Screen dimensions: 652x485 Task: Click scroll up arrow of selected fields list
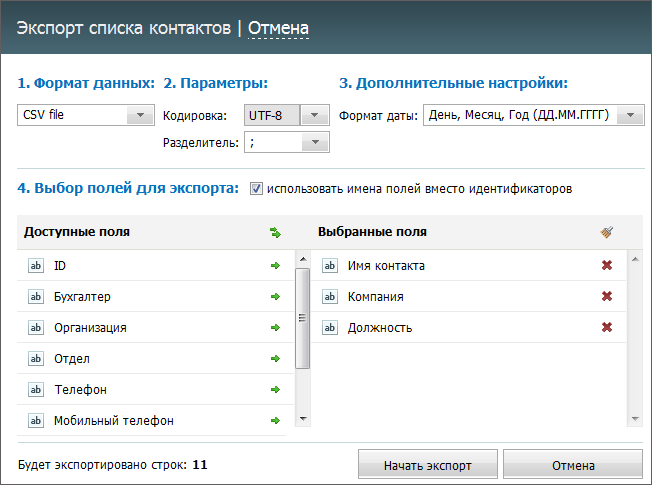[635, 259]
